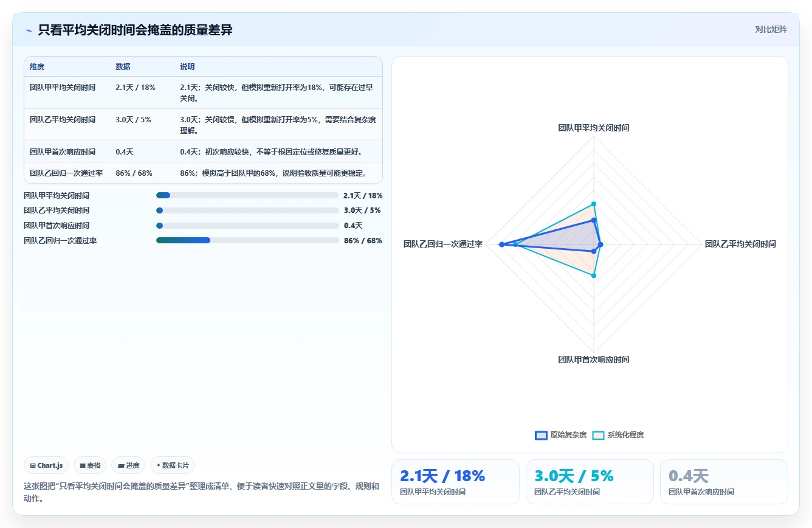Click the 团队甲平均关闭时间 progress bar
Screen dimensions: 812x528
tap(247, 195)
